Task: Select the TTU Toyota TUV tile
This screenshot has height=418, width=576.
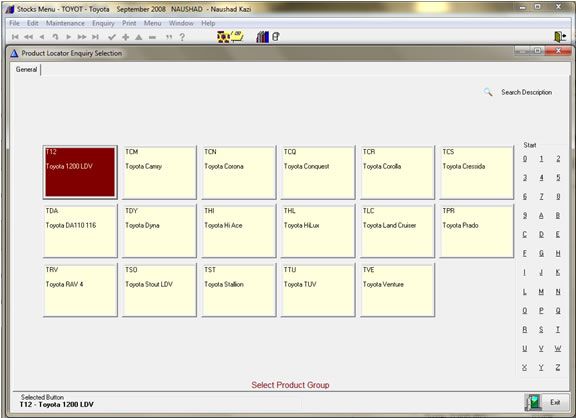Action: 318,290
